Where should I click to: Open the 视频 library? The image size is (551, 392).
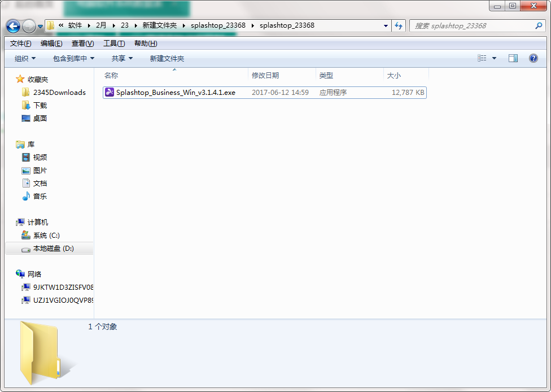coord(40,158)
